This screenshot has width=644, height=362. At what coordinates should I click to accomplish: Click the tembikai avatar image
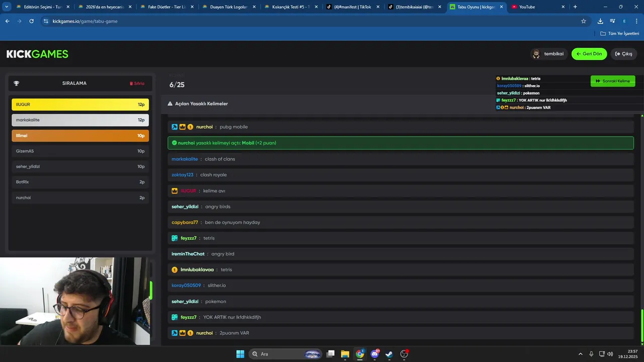(536, 54)
